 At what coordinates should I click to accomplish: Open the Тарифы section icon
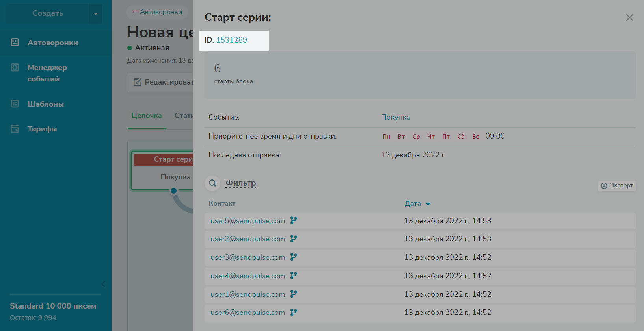pos(15,129)
